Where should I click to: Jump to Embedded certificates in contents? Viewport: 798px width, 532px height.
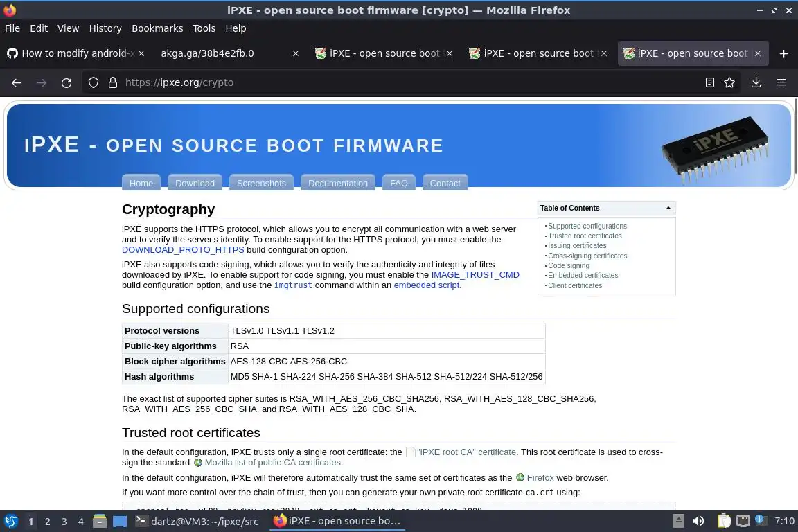583,276
